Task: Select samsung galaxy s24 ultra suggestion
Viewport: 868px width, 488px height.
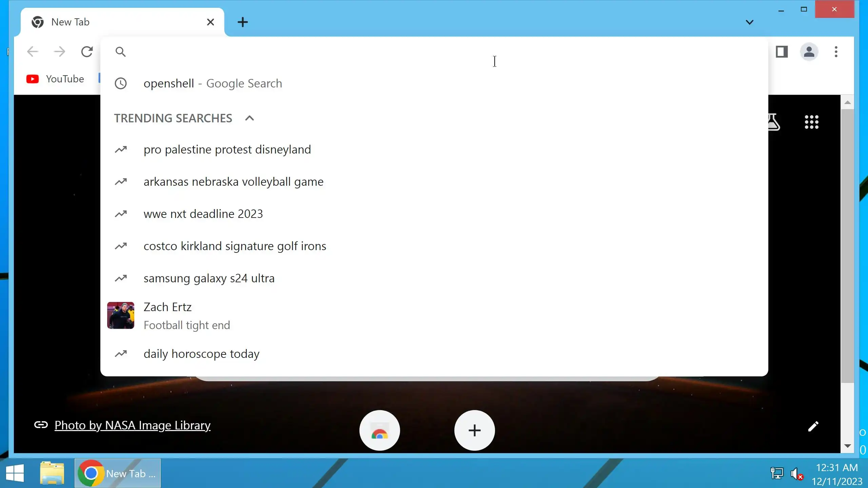Action: click(209, 278)
